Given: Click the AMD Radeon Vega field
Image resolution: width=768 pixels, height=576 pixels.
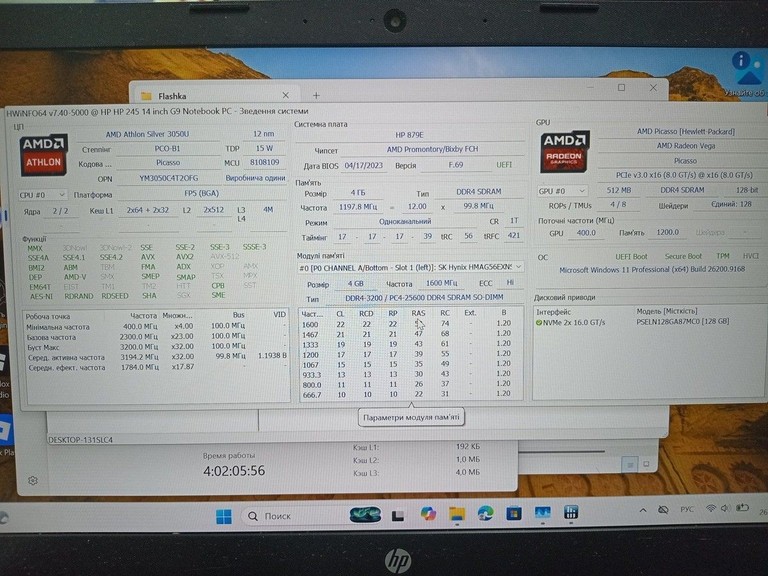Looking at the screenshot, I should 686,145.
